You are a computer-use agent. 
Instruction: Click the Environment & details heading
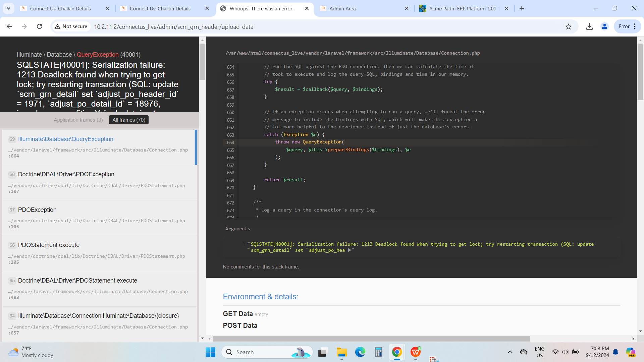260,297
